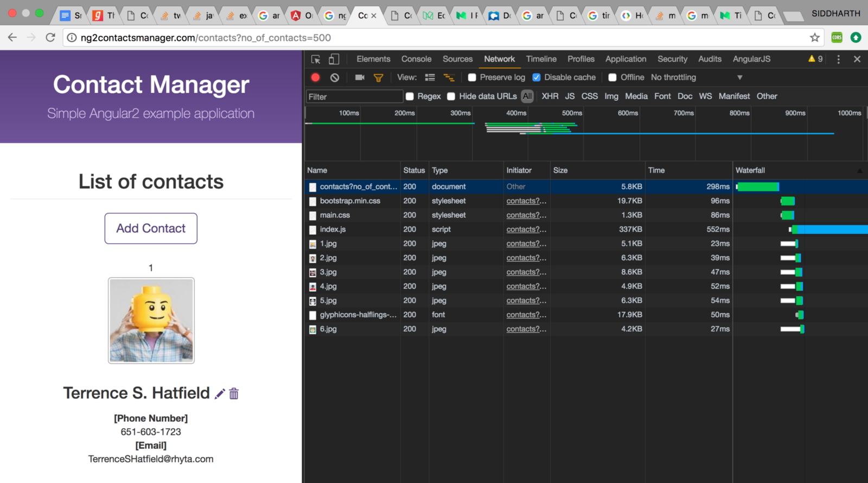Image resolution: width=868 pixels, height=483 pixels.
Task: Delete contact using the trash icon
Action: coord(234,394)
